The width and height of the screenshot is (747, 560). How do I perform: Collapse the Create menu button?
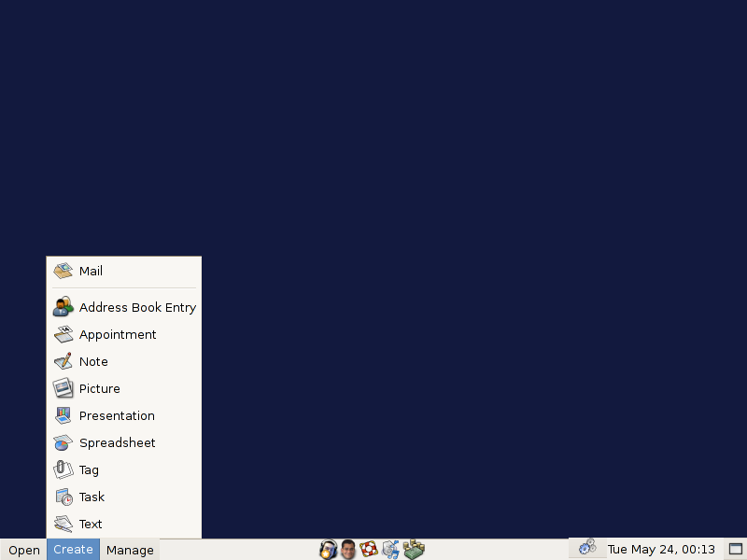tap(73, 550)
